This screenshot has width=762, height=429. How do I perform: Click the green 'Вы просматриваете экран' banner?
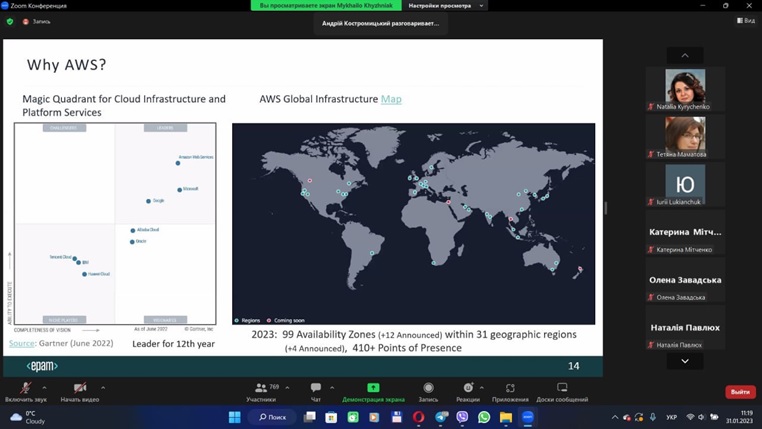[326, 5]
